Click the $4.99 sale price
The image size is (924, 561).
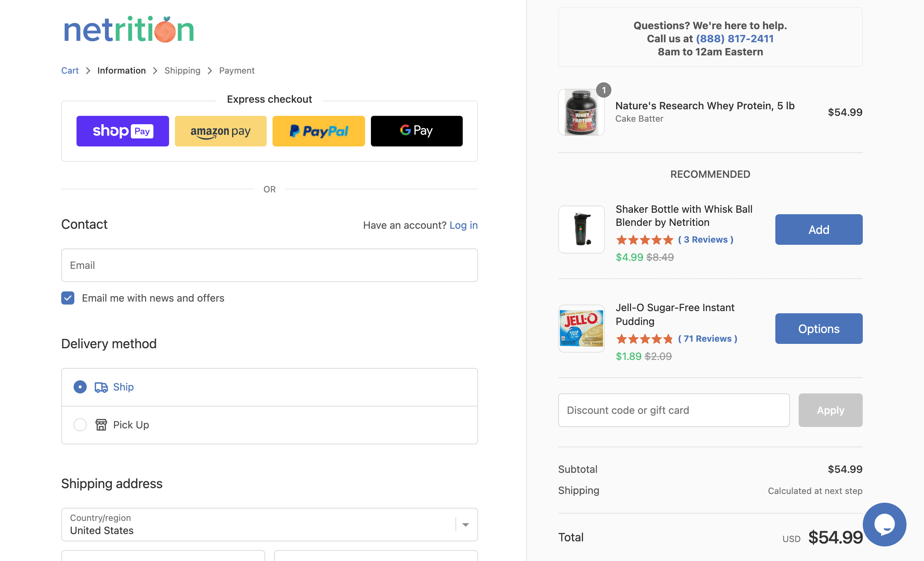(x=629, y=257)
